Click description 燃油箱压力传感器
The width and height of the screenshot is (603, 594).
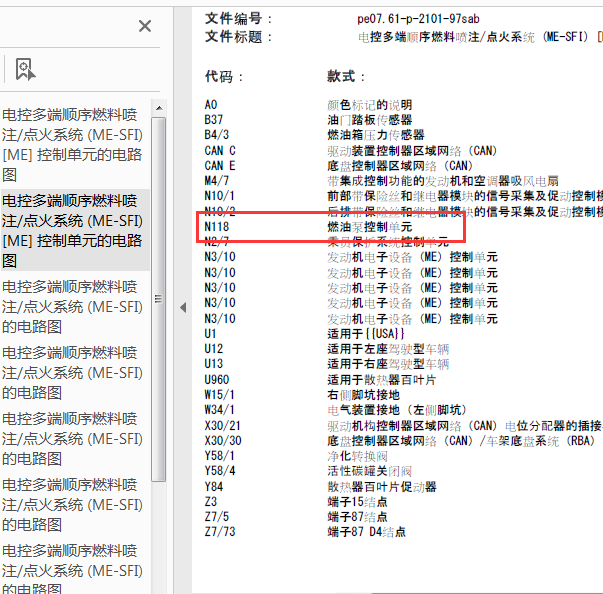click(376, 135)
